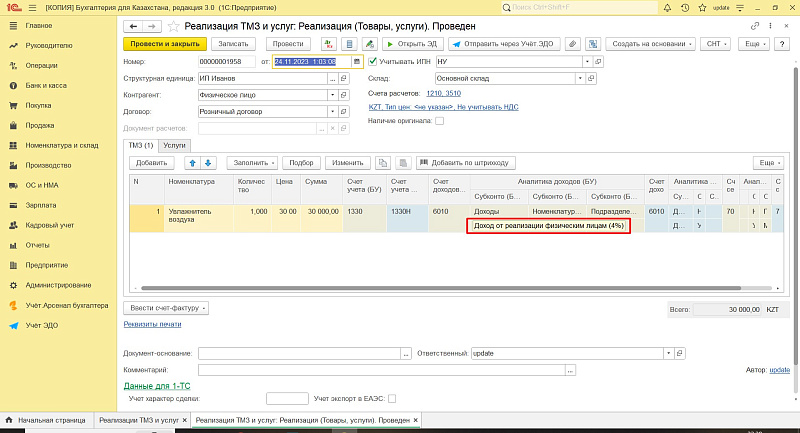Click the Провести и закрыть button
This screenshot has width=800, height=433.
click(x=164, y=44)
